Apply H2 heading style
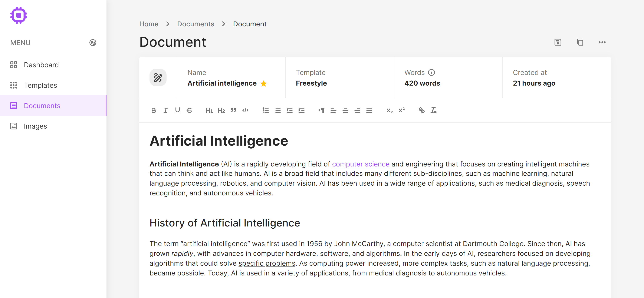Viewport: 644px width, 298px height. tap(221, 110)
